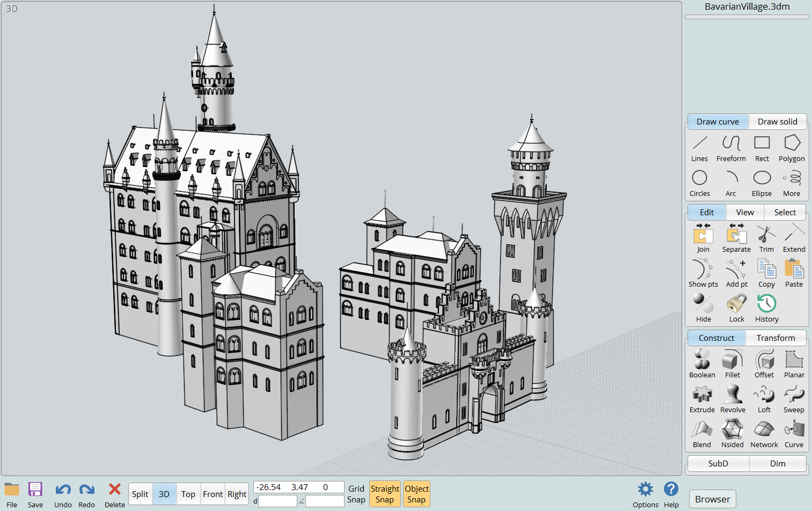Select the Freeform curve tool
This screenshot has height=511, width=812.
click(x=731, y=148)
